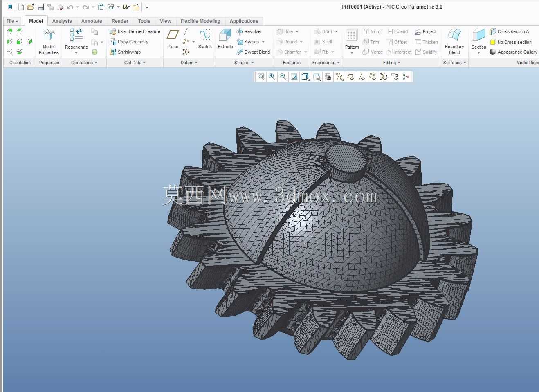Screen dimensions: 539x392
Task: Switch to the Render tab
Action: 120,21
